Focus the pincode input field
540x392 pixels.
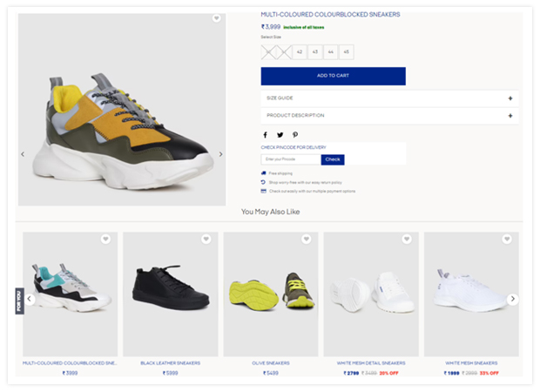tap(291, 159)
